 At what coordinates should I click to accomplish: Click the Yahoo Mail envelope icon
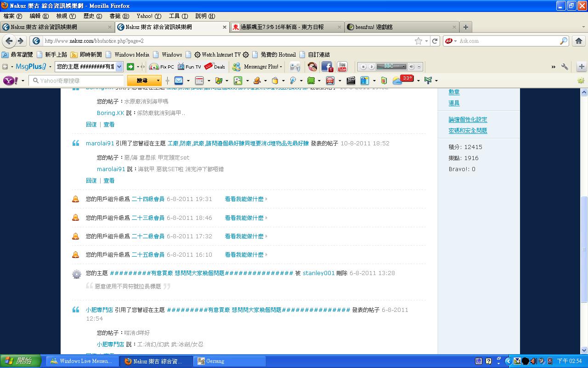click(179, 80)
